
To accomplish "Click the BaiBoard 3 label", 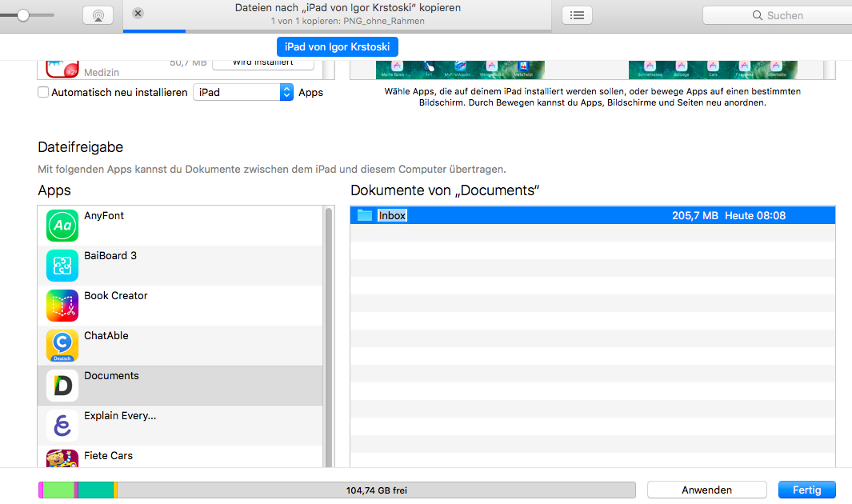I will coord(110,256).
